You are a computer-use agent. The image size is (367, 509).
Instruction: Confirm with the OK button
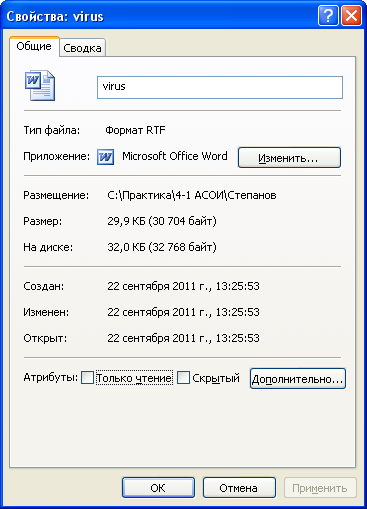click(158, 488)
